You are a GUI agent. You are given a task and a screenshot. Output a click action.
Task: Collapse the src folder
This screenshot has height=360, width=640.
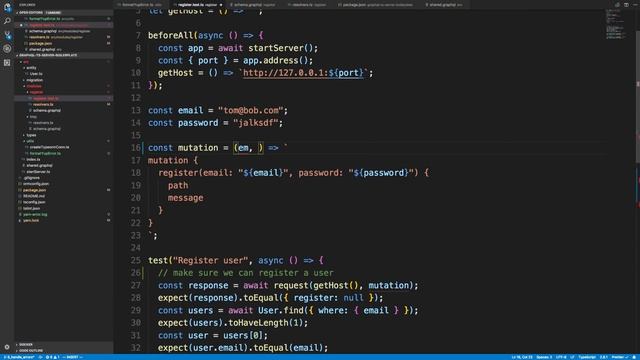click(x=25, y=62)
